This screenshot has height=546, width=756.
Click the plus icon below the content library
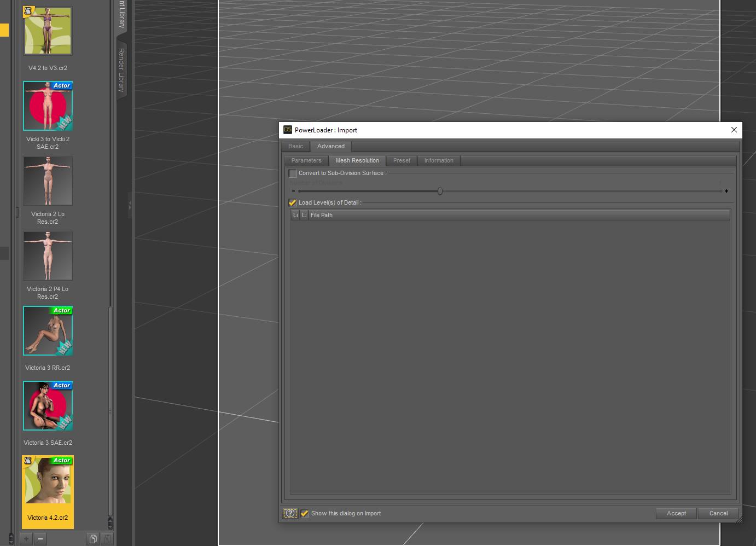click(x=25, y=538)
